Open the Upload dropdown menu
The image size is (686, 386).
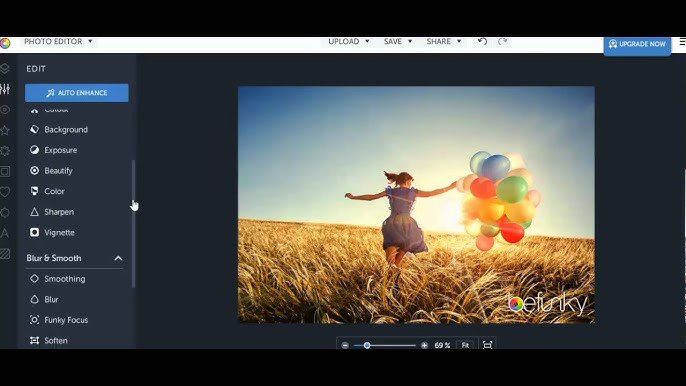(x=349, y=42)
